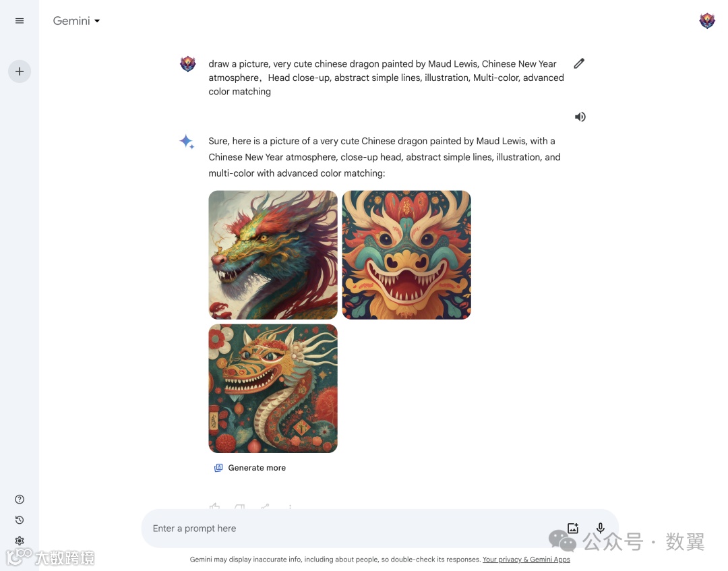Click the Generate more gallery icon
728x571 pixels.
click(x=218, y=468)
